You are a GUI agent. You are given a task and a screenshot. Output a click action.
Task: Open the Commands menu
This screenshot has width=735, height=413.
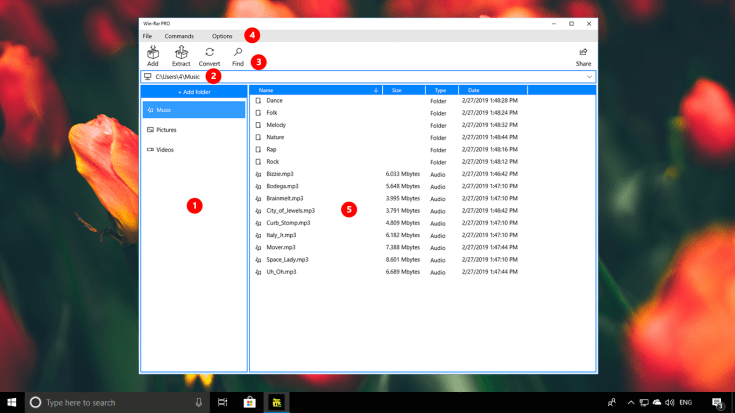[179, 36]
